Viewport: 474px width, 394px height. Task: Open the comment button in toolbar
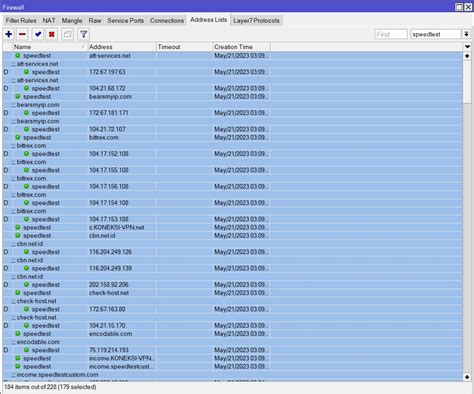click(68, 34)
